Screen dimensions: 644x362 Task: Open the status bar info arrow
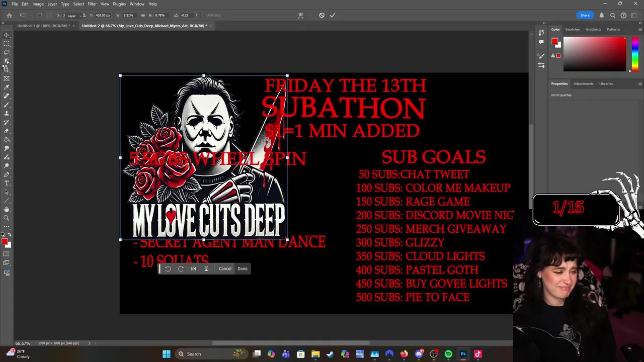coord(90,343)
